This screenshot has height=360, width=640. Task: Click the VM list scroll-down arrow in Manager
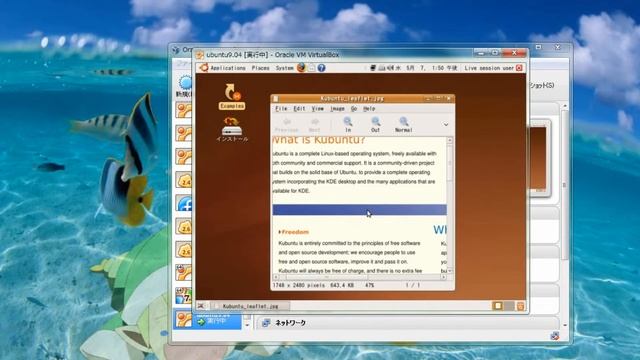(x=247, y=325)
